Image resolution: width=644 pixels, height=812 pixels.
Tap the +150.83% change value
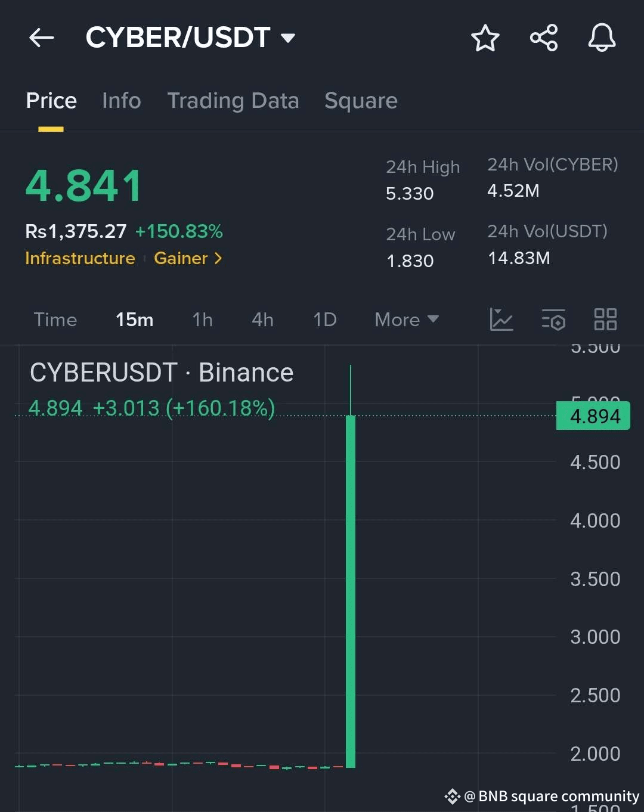click(x=179, y=231)
